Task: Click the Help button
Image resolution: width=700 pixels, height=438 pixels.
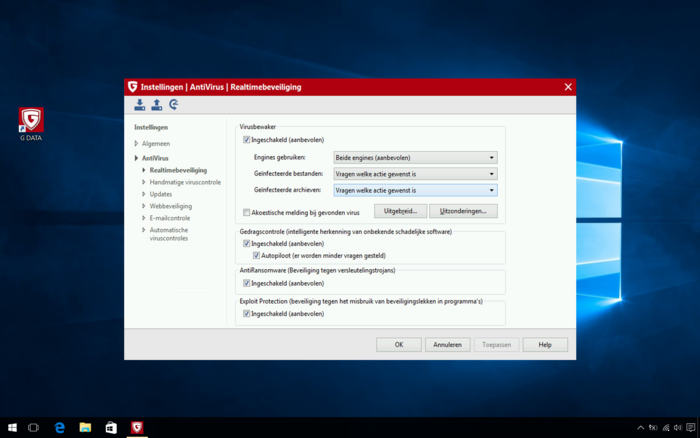Action: point(545,345)
